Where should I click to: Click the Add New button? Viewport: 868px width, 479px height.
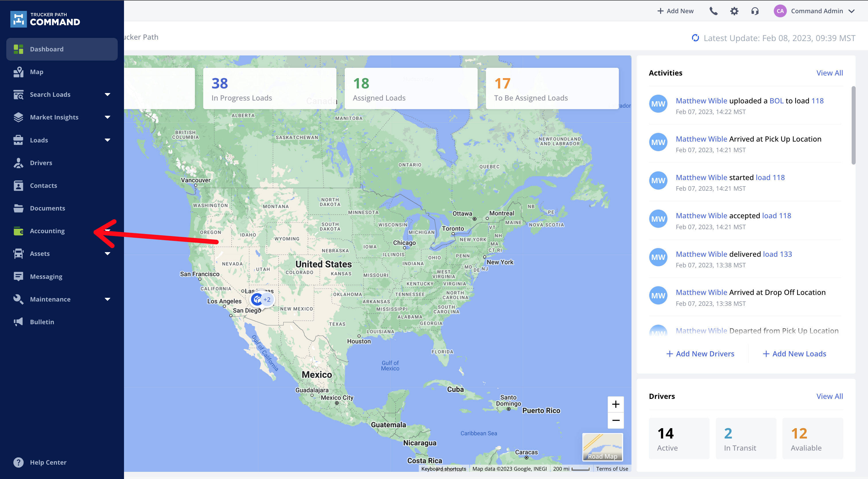click(x=675, y=11)
